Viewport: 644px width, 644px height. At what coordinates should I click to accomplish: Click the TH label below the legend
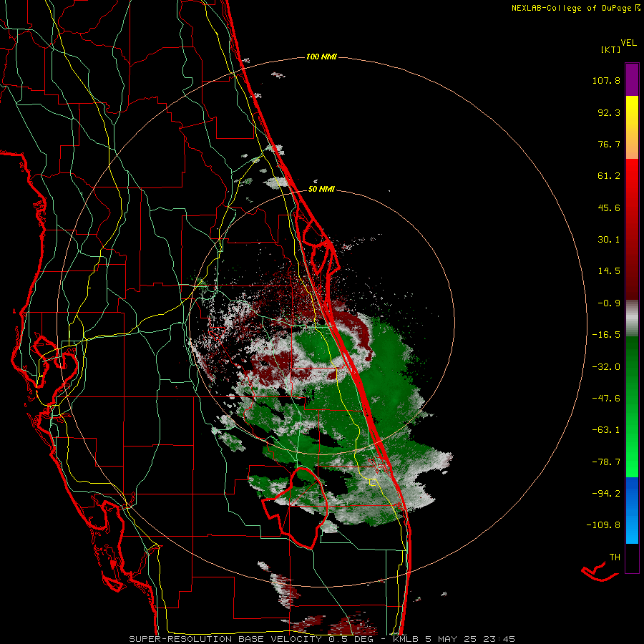(615, 557)
